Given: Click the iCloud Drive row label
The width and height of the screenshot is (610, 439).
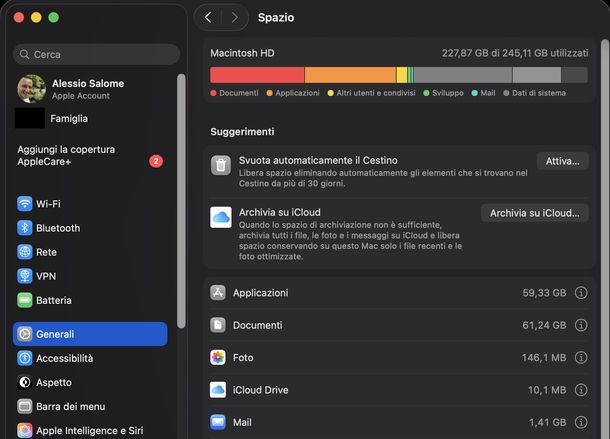Looking at the screenshot, I should point(261,390).
